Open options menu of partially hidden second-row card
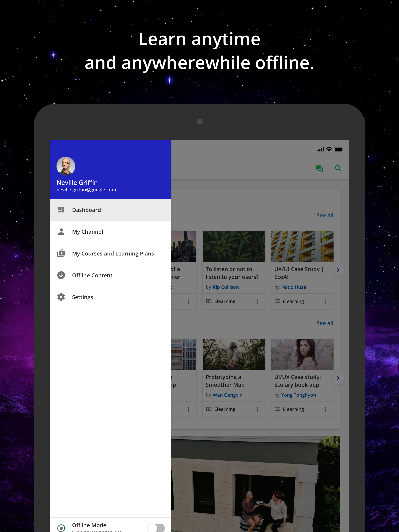The height and width of the screenshot is (532, 399). (188, 409)
